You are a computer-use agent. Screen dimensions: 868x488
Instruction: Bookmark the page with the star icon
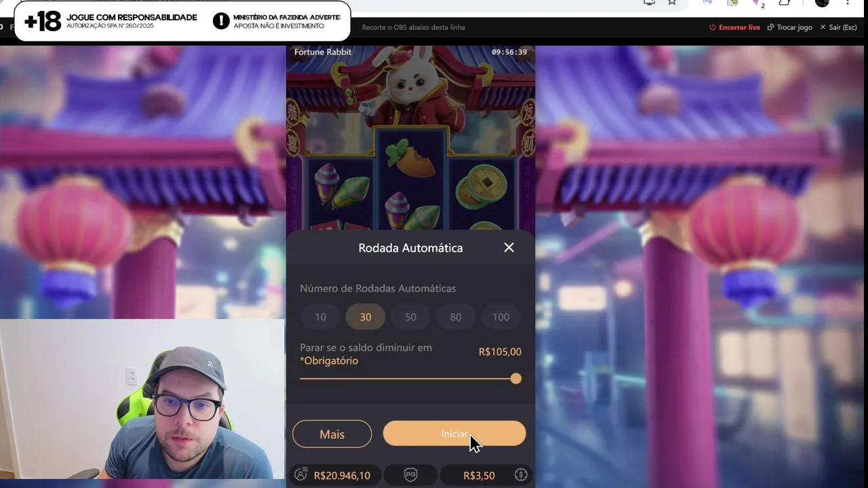point(672,2)
